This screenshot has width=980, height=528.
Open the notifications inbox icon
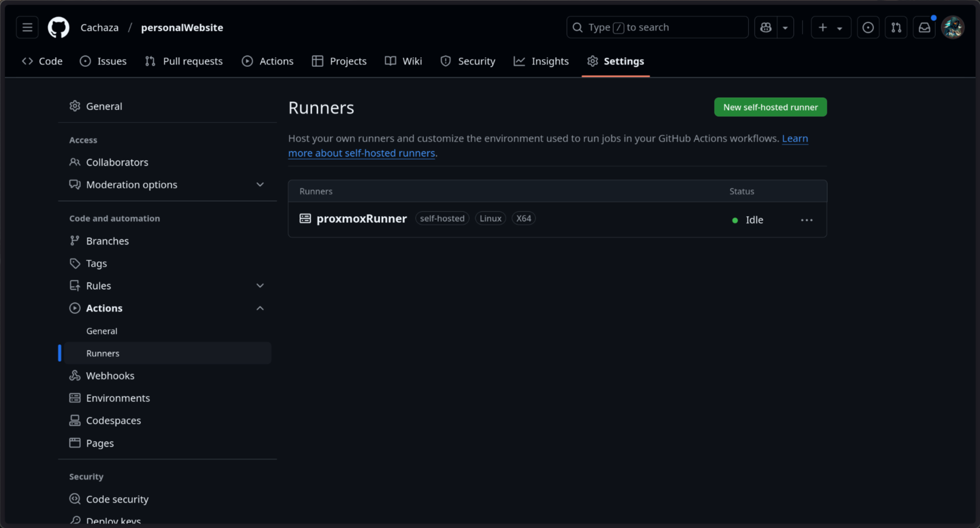tap(924, 27)
